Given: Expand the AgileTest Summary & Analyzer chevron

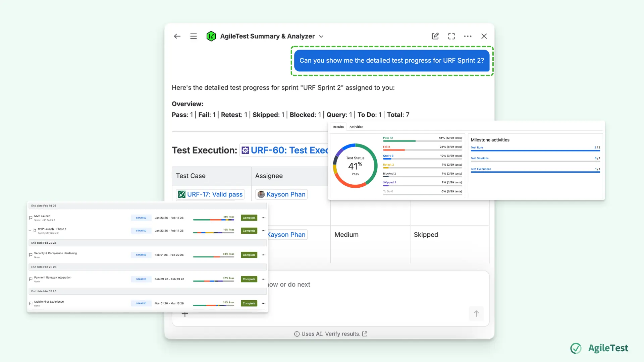Looking at the screenshot, I should tap(321, 36).
